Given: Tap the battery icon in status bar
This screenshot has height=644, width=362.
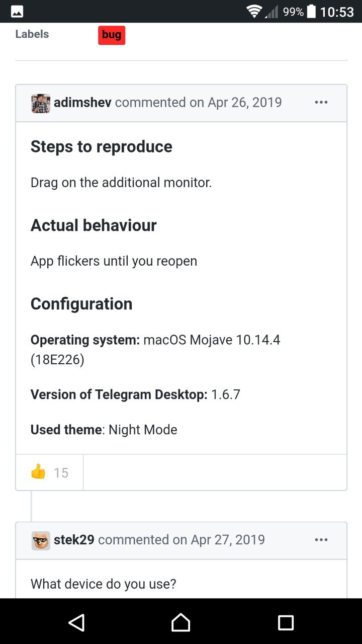Looking at the screenshot, I should (311, 12).
